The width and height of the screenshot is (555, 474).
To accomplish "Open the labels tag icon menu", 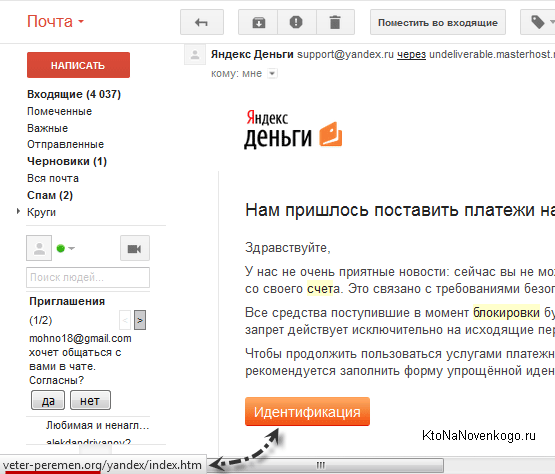I will 538,22.
